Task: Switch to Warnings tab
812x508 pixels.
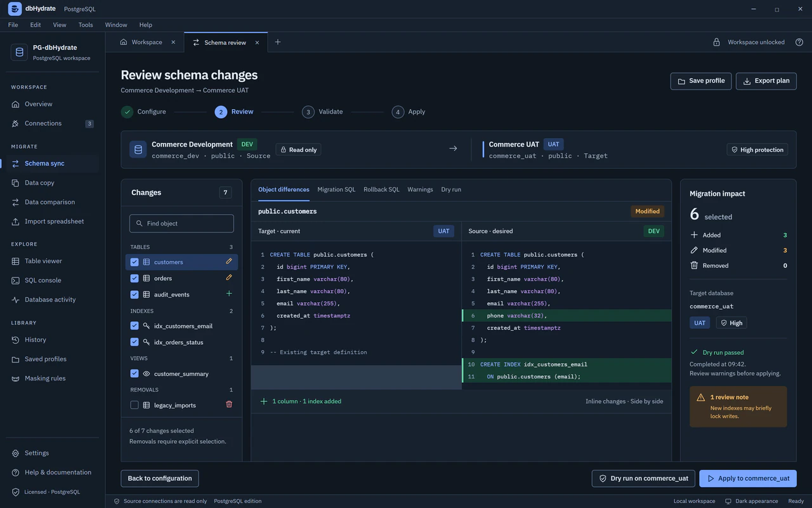Action: click(x=420, y=189)
